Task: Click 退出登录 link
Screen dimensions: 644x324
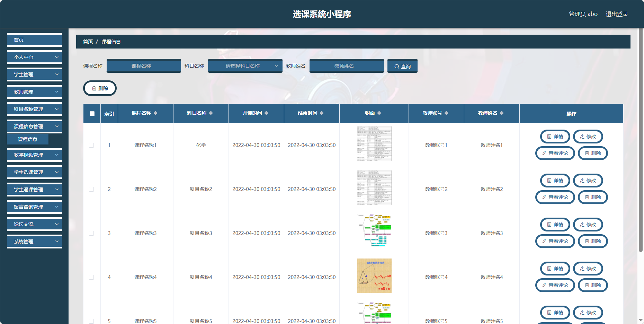Action: click(617, 14)
